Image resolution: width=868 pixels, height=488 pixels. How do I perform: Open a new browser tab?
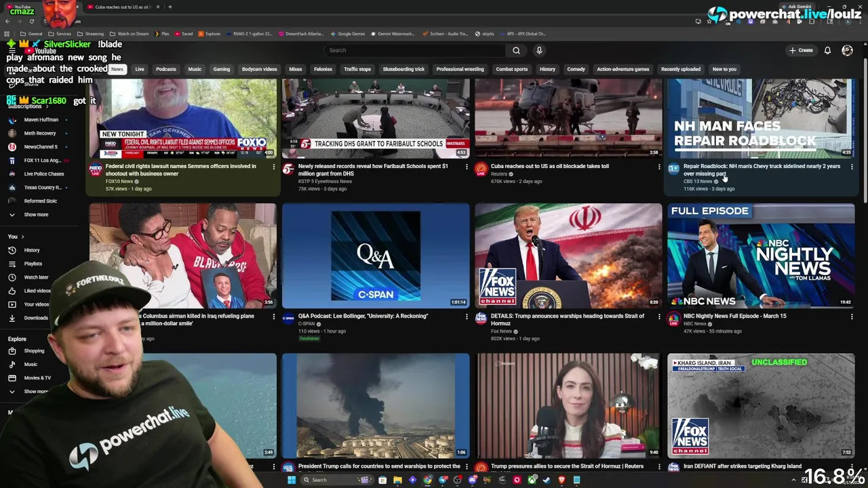pyautogui.click(x=170, y=7)
